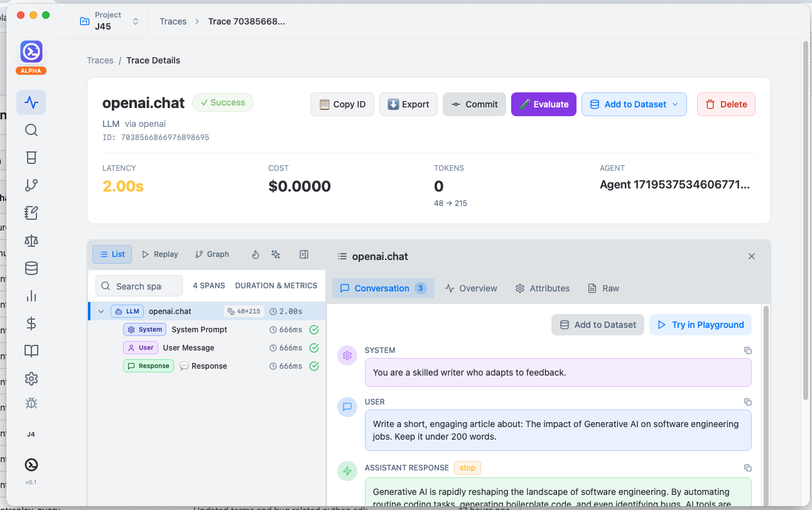Click the DURATION & METRICS column header
This screenshot has width=812, height=510.
click(276, 286)
